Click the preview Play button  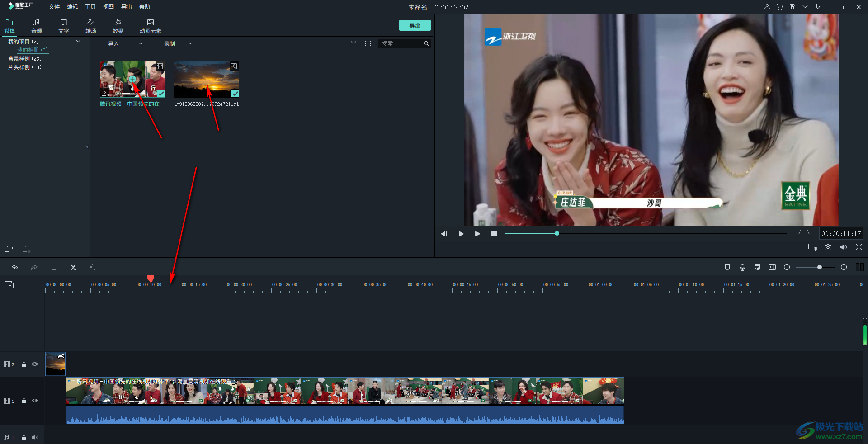[477, 234]
